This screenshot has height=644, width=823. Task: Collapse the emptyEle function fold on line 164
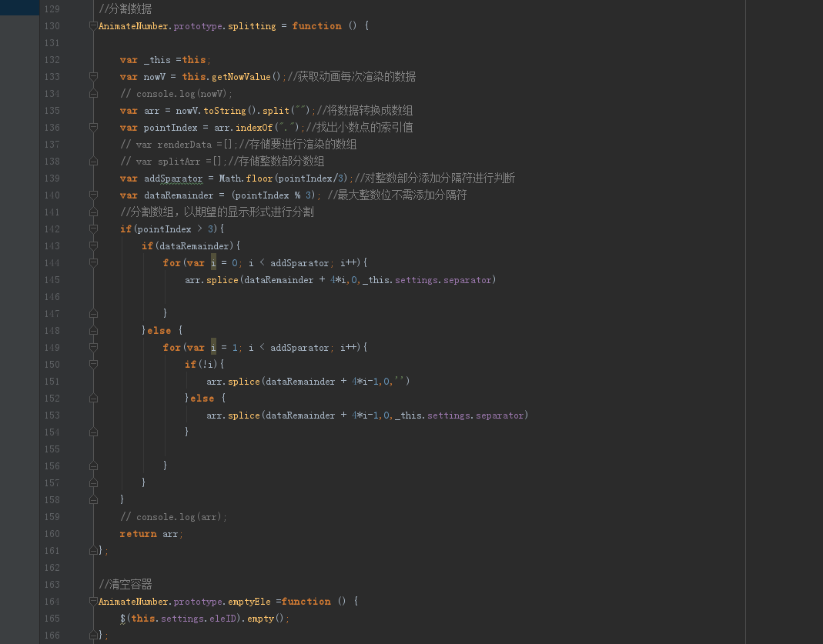click(x=93, y=602)
